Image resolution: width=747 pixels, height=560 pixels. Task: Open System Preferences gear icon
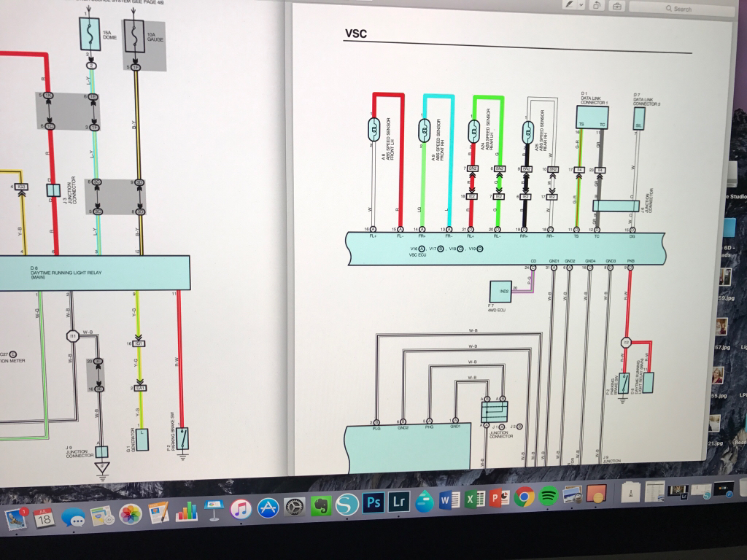pyautogui.click(x=295, y=507)
